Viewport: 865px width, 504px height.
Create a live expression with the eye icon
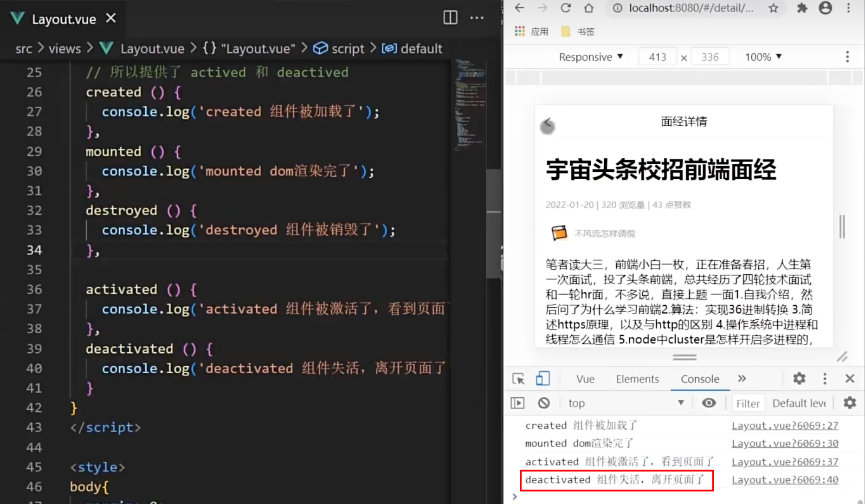click(x=709, y=402)
